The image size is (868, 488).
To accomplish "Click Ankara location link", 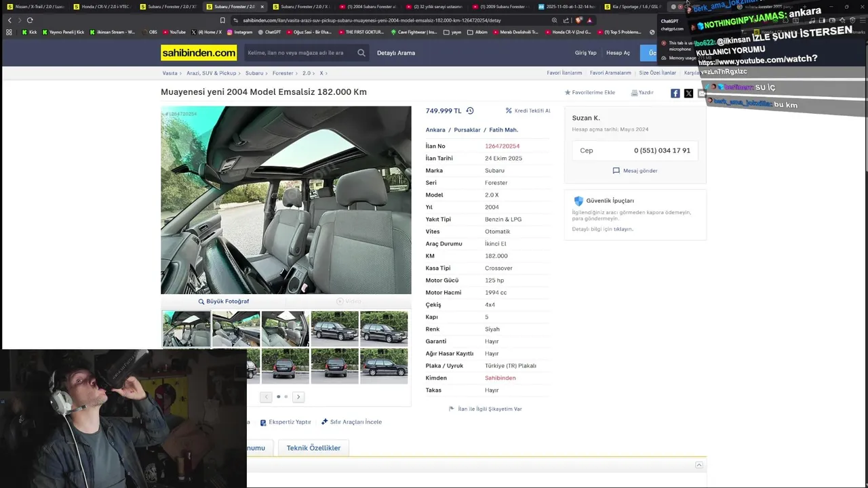I will coord(435,130).
